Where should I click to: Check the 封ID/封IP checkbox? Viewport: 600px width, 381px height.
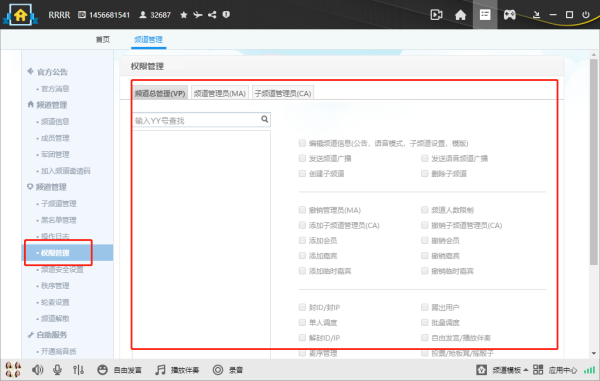point(302,307)
